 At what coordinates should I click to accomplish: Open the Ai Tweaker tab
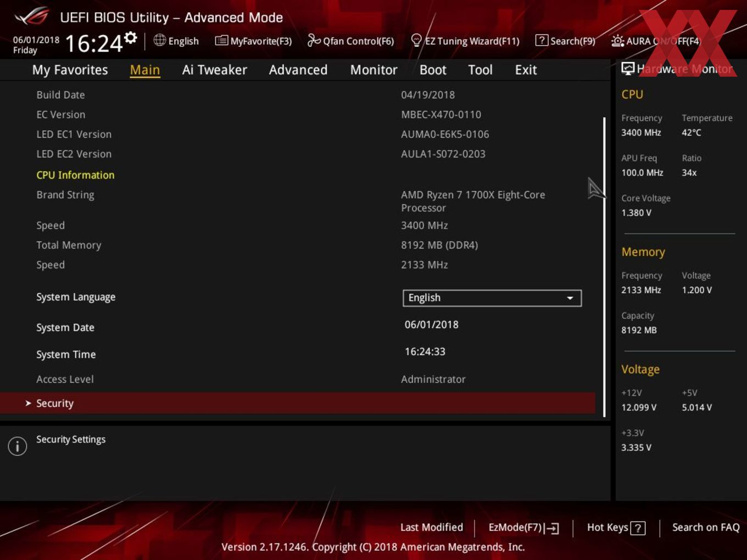coord(215,70)
